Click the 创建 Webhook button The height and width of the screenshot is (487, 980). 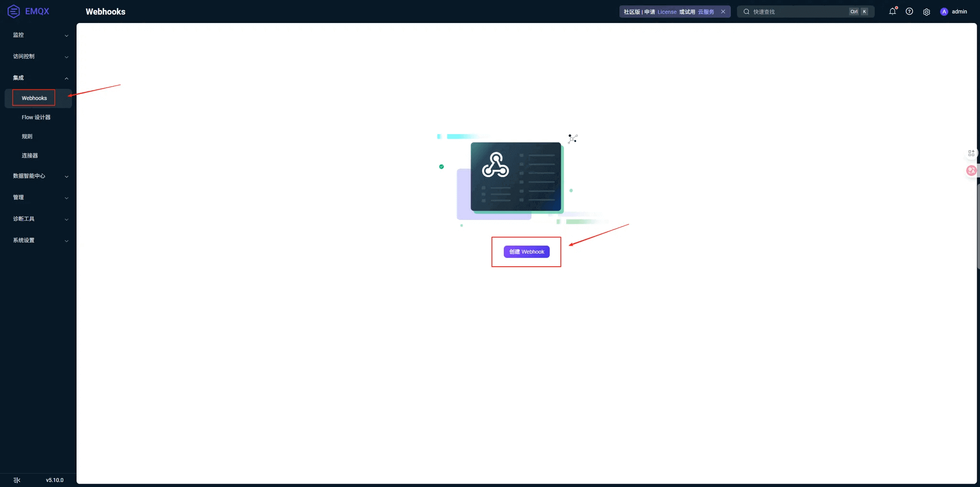526,251
